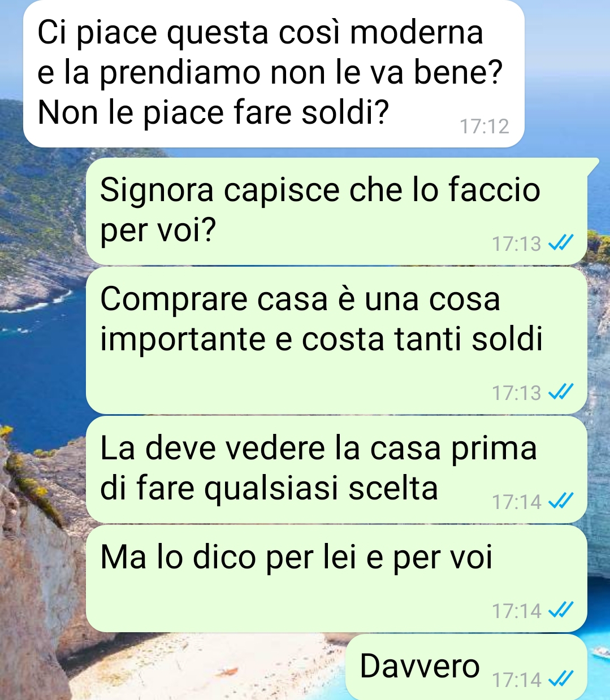This screenshot has width=610, height=700.
Task: Tap read ticks on 'Signora capisce' message
Action: (x=563, y=244)
